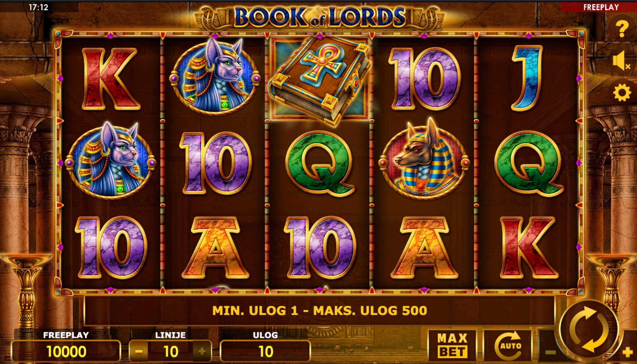Click the FREEPLAY label in the top corner

601,7
